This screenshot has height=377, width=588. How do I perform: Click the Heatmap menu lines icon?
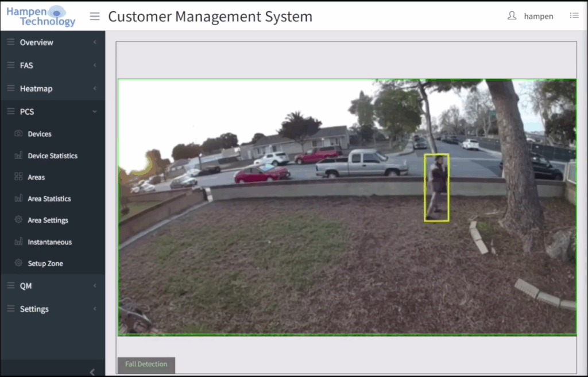(10, 88)
